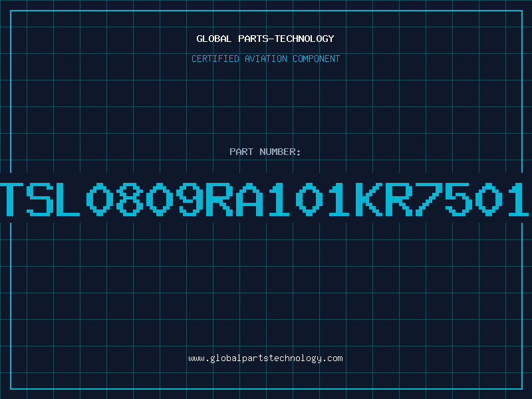
Task: Click the part number TSL0809RA101KR7501
Action: coord(264,199)
